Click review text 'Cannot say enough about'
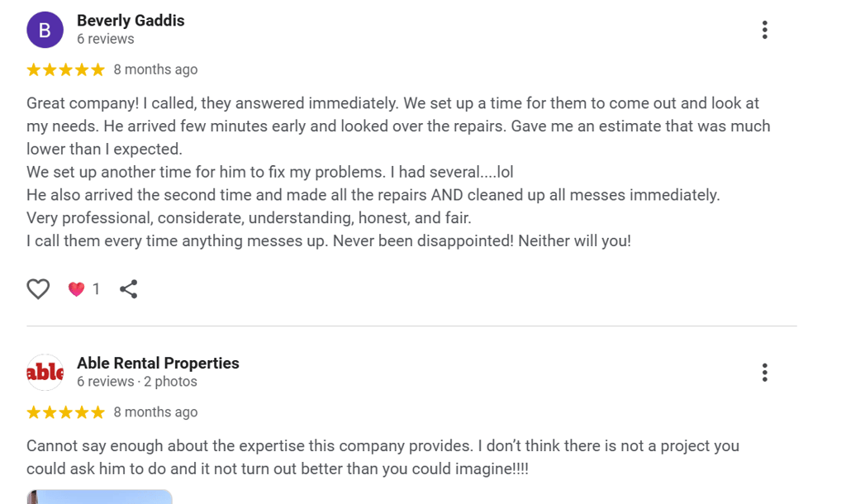This screenshot has height=504, width=846. point(383,457)
